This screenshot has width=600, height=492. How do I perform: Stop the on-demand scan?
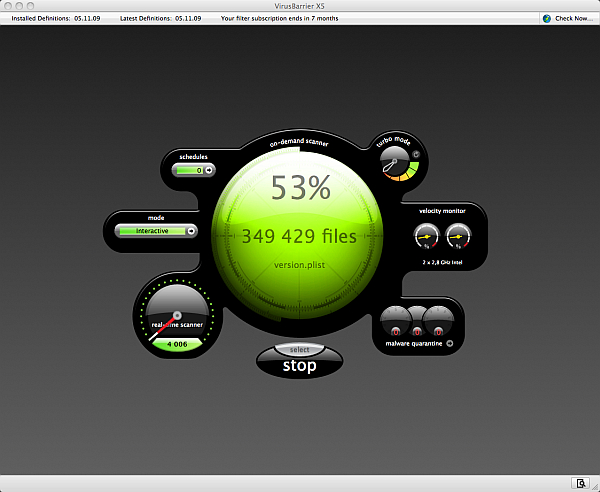(300, 366)
